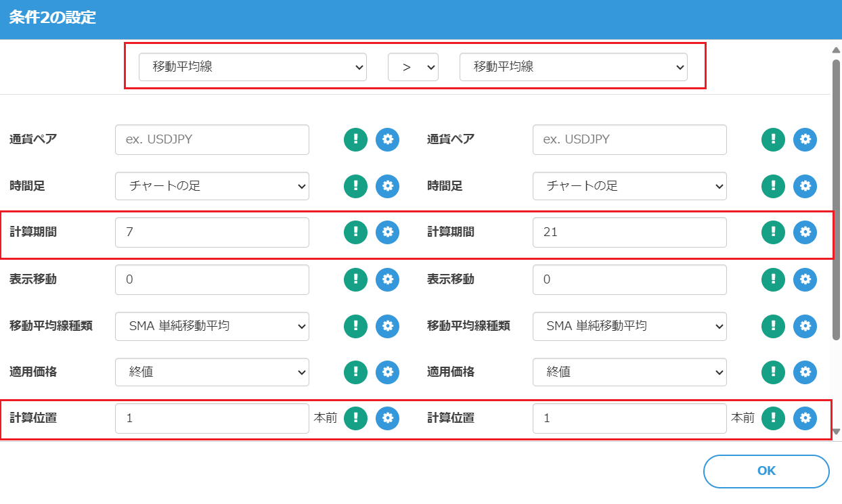Click the right 適用価格 gear settings icon
This screenshot has width=842, height=504.
(x=805, y=371)
